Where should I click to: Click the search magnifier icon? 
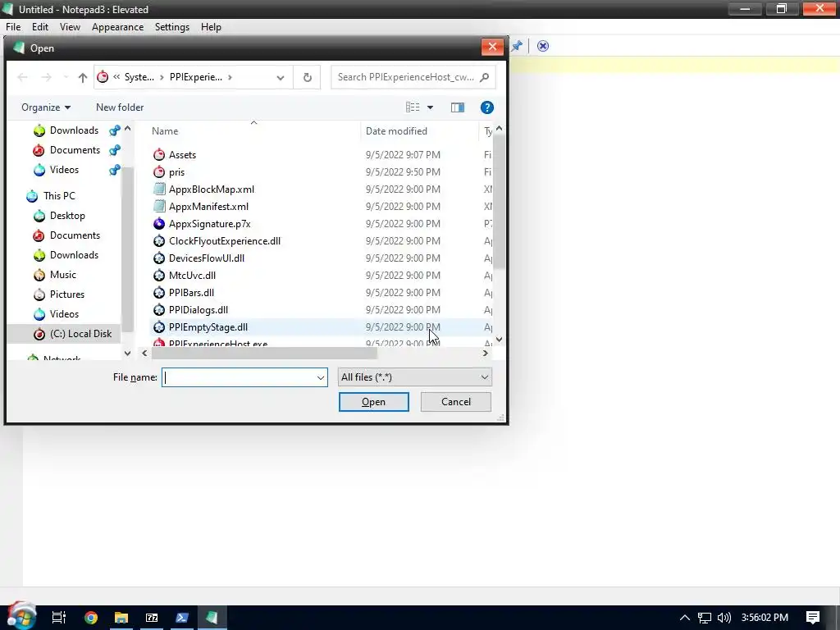point(484,77)
